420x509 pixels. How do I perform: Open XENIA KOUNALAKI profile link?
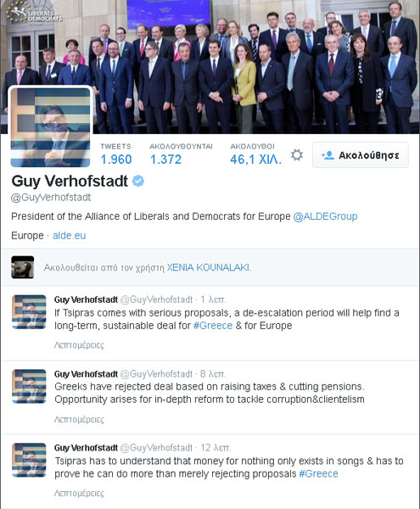[x=208, y=267]
